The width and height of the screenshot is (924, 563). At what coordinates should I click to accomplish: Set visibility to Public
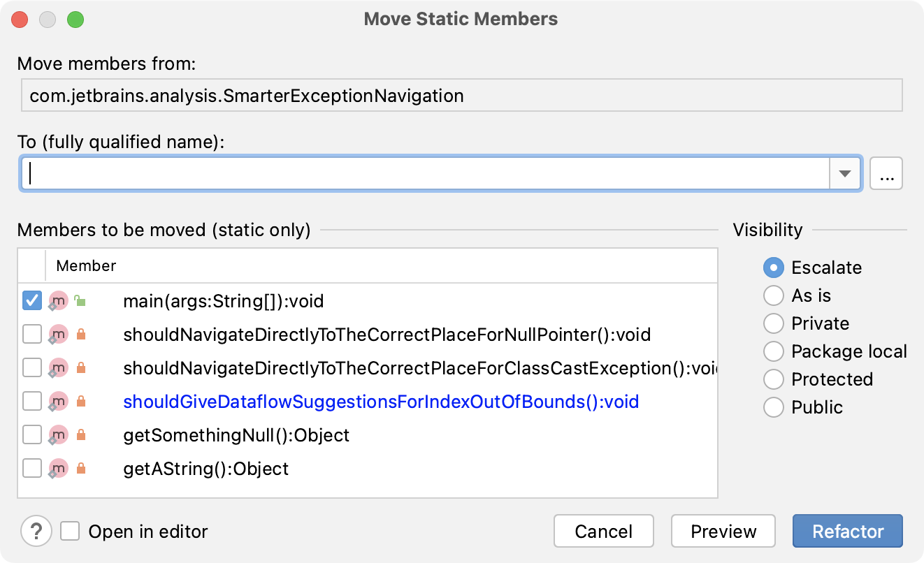click(x=773, y=407)
